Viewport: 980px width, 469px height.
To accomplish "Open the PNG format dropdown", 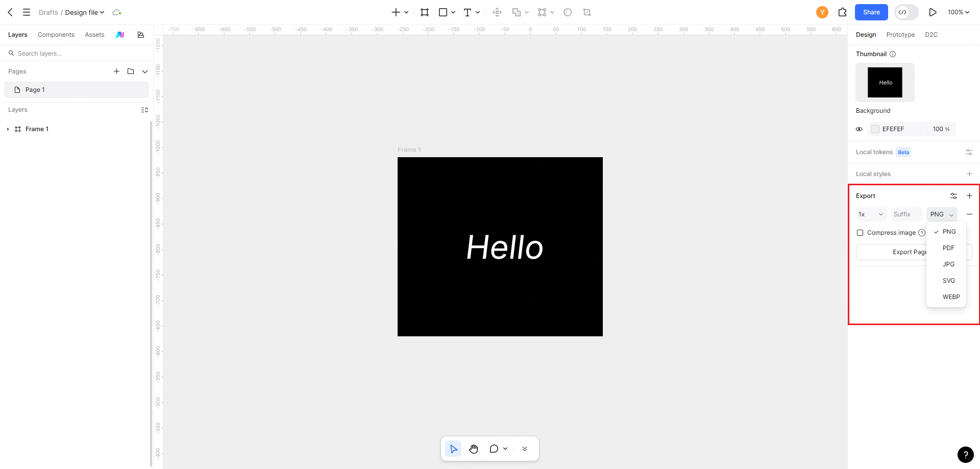I will click(942, 214).
